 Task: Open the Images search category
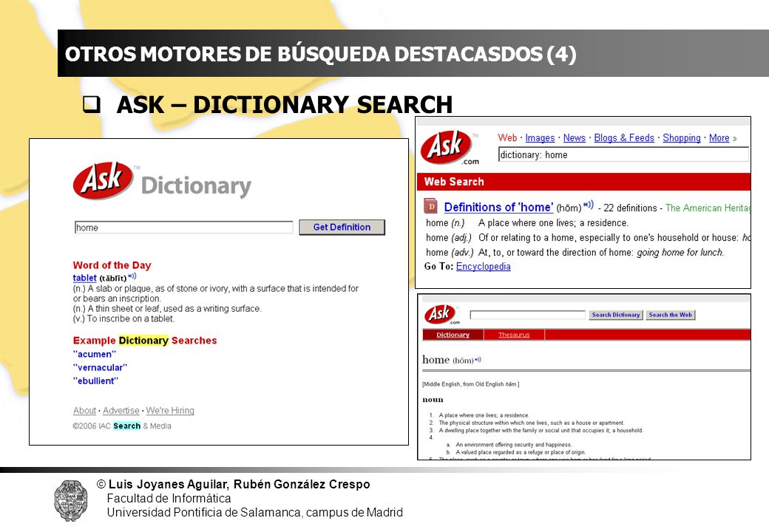click(x=540, y=138)
